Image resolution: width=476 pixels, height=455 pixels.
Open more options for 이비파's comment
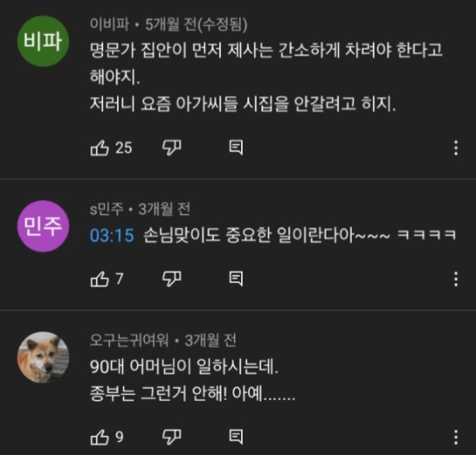(x=456, y=148)
